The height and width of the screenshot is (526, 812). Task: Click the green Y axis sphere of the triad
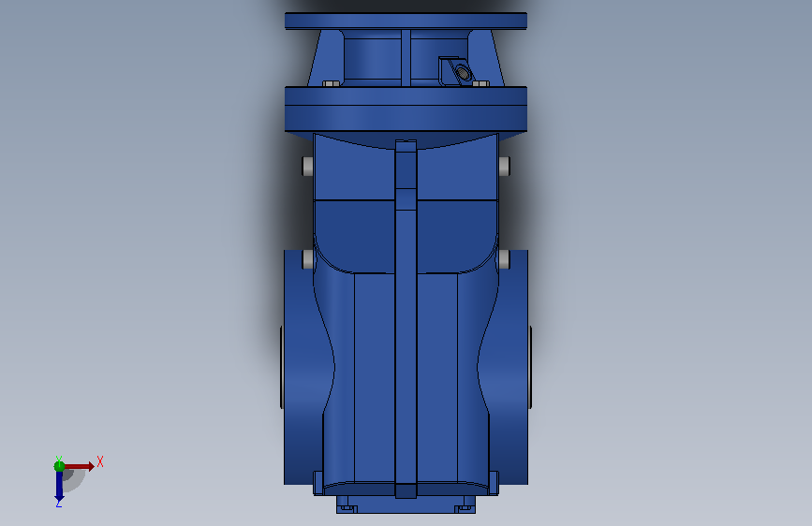[59, 466]
